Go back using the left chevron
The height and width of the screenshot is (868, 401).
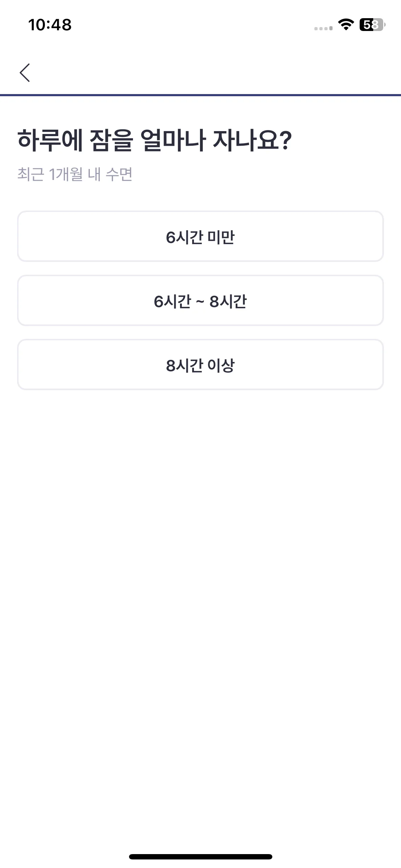[25, 73]
